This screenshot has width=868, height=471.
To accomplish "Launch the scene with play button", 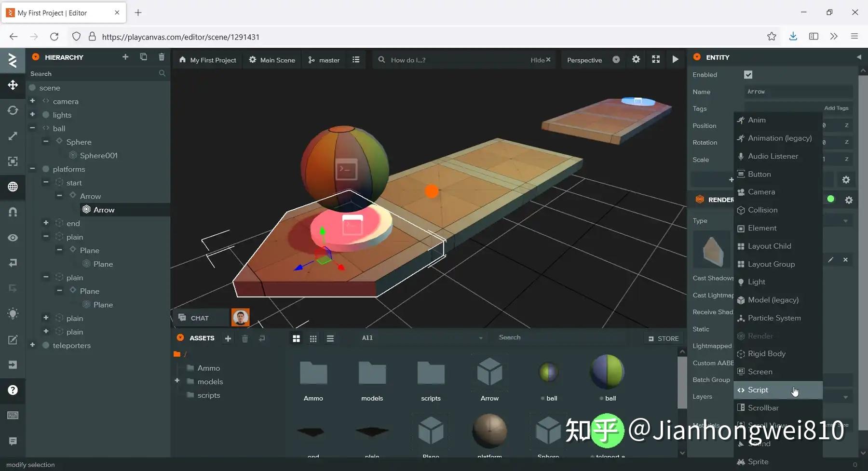I will coord(675,59).
